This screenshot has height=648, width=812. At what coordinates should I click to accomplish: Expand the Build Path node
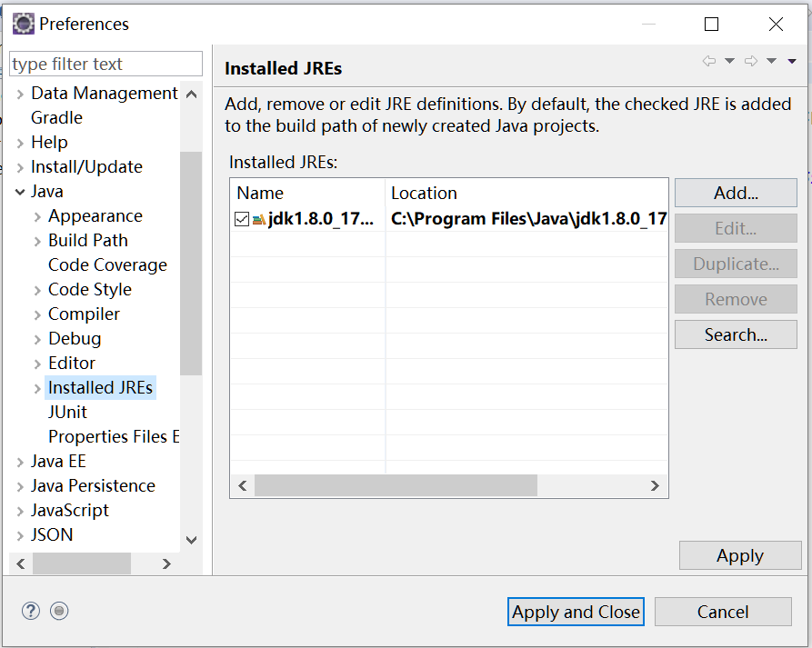tap(37, 241)
